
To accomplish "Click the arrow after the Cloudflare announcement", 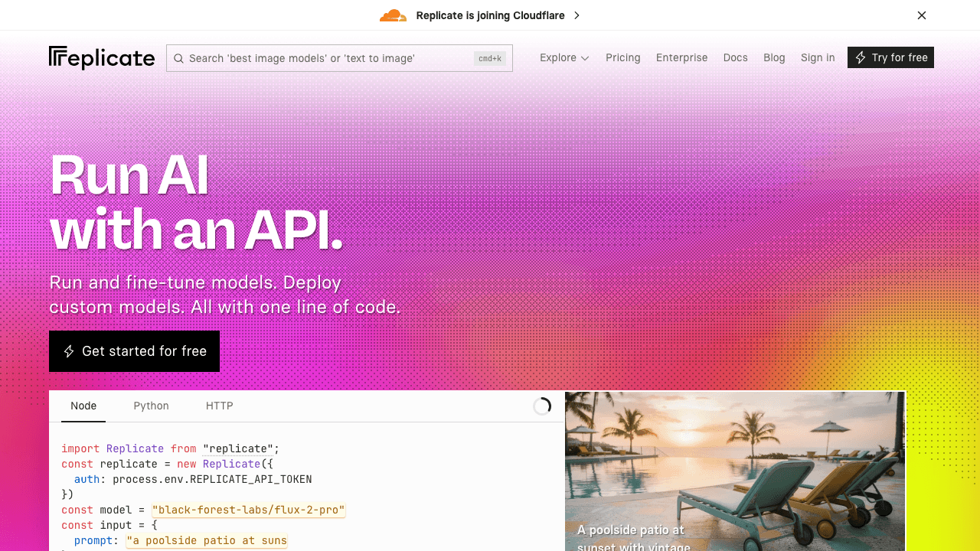I will tap(576, 15).
